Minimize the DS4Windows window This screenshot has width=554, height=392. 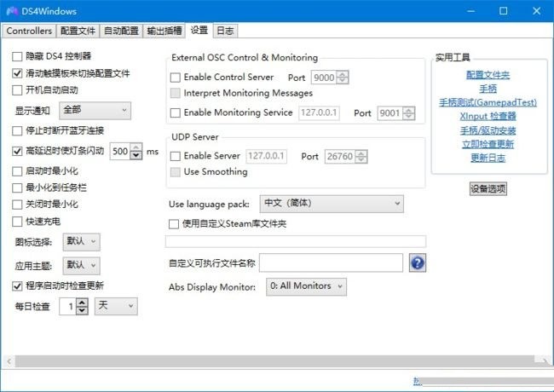470,11
